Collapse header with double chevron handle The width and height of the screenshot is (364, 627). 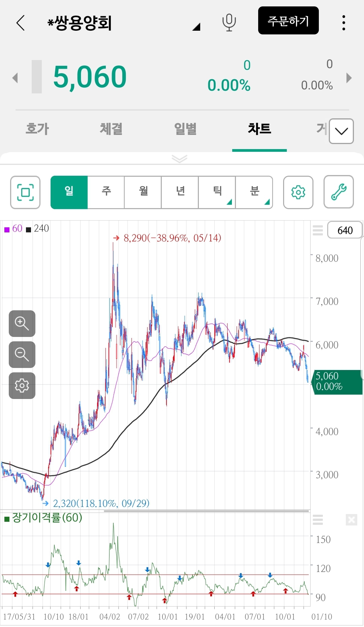179,158
